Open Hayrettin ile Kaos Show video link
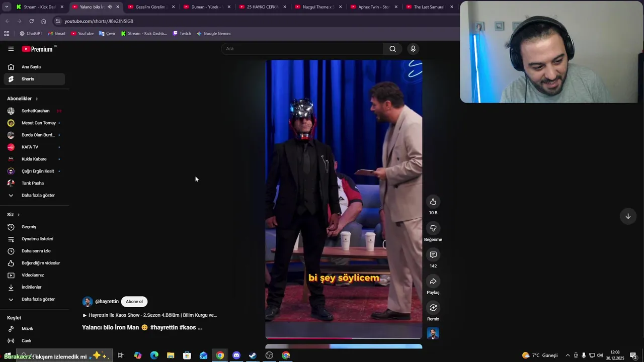Screen dimensions: 644x362 point(150,315)
